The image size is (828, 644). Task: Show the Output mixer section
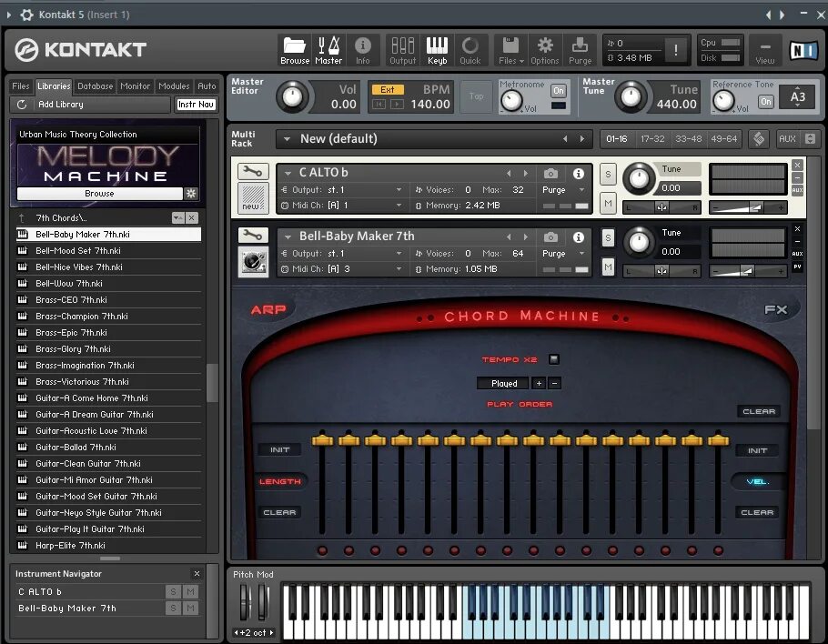click(x=402, y=50)
